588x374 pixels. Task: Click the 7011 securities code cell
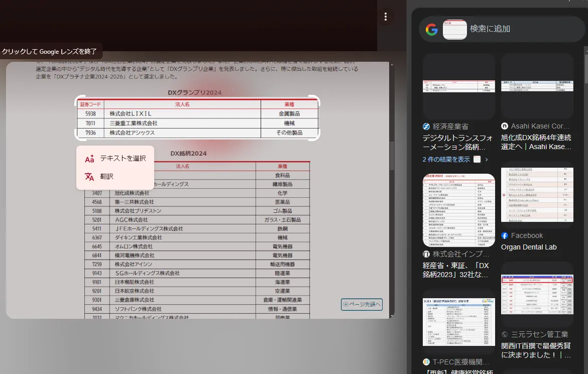point(90,123)
